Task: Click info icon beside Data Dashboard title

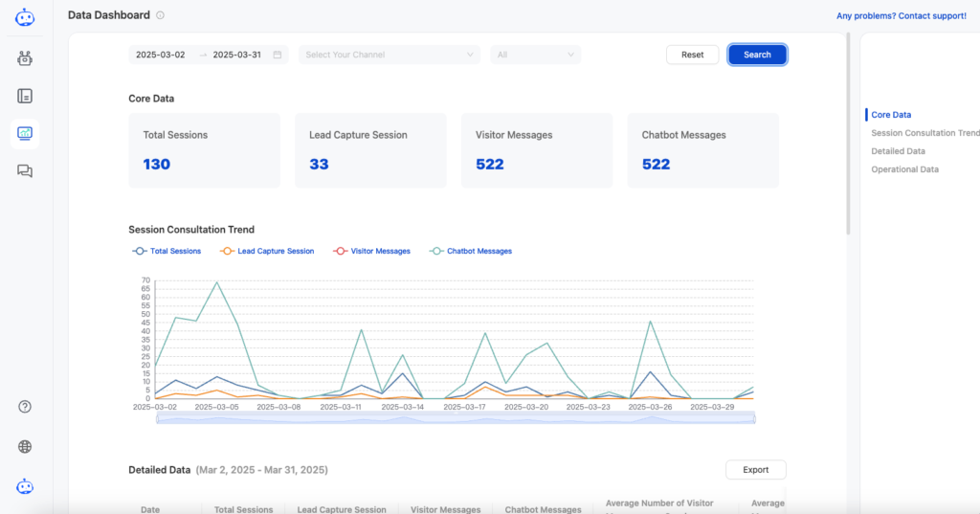Action: (160, 15)
